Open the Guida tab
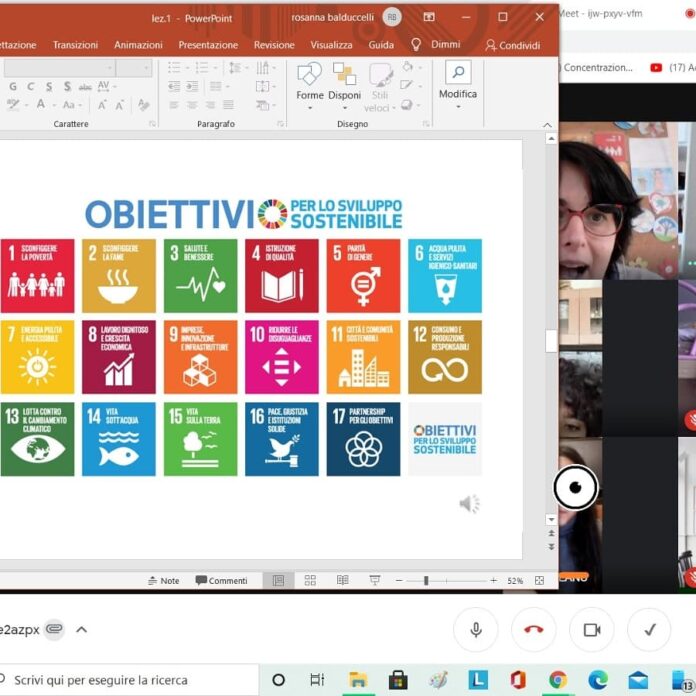 pos(381,45)
